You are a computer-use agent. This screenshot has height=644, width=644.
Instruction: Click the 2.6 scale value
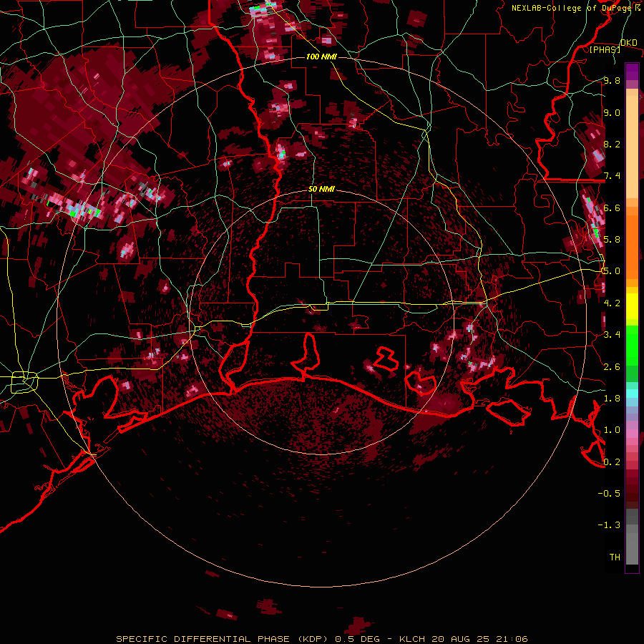[612, 366]
